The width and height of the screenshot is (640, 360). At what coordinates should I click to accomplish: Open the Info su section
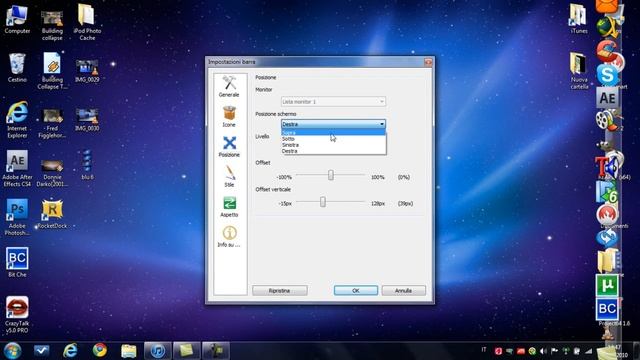point(229,237)
